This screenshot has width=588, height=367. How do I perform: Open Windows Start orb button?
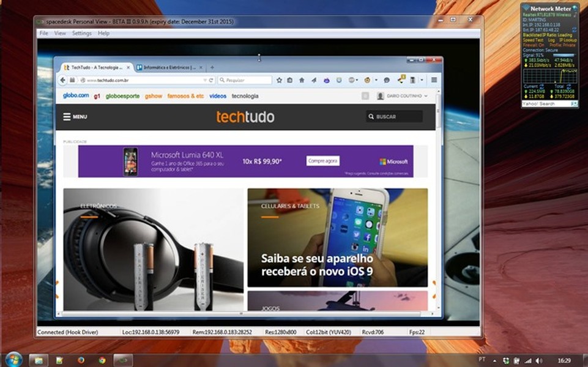point(13,360)
